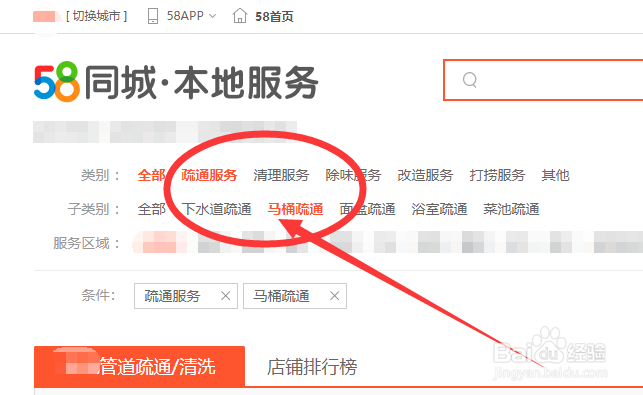Open the 管道疏通/清洗 tab

(x=139, y=366)
